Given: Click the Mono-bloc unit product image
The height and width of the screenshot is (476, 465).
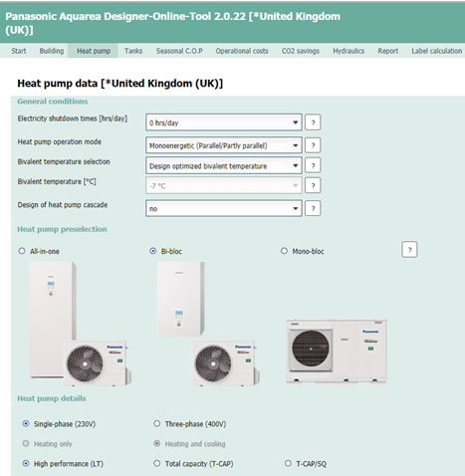Looking at the screenshot, I should [x=337, y=352].
